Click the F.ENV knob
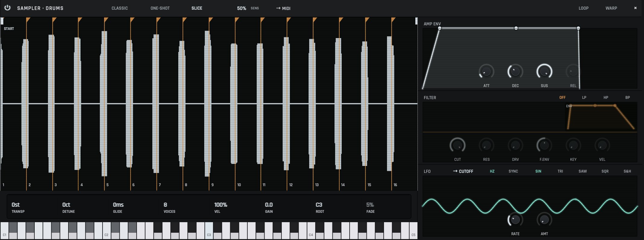644x240 pixels. (544, 145)
